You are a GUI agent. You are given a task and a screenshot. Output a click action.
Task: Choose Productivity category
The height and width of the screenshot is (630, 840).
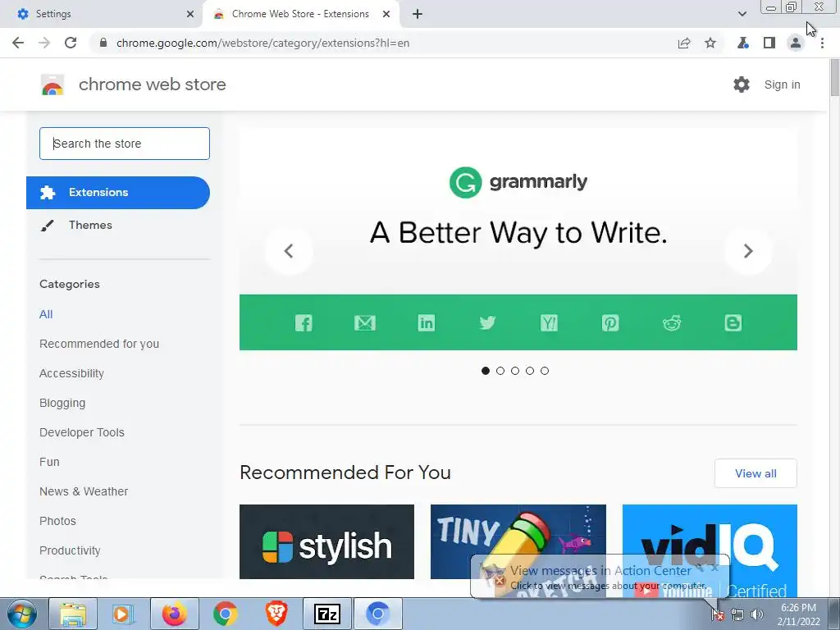pos(71,550)
